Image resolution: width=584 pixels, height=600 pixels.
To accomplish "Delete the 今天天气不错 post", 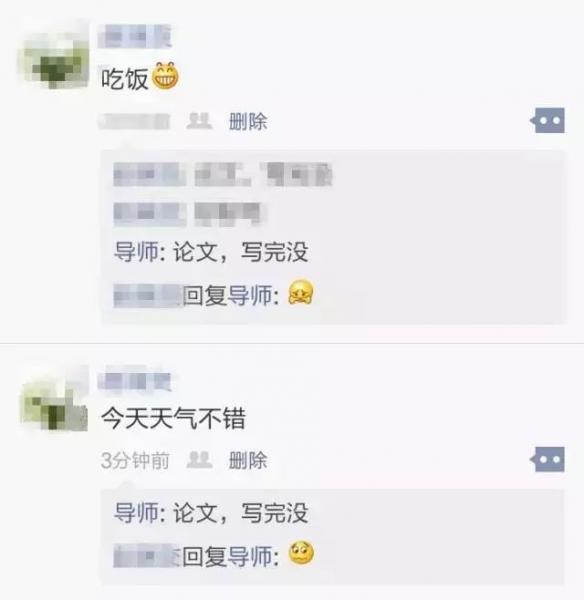I will (x=248, y=460).
